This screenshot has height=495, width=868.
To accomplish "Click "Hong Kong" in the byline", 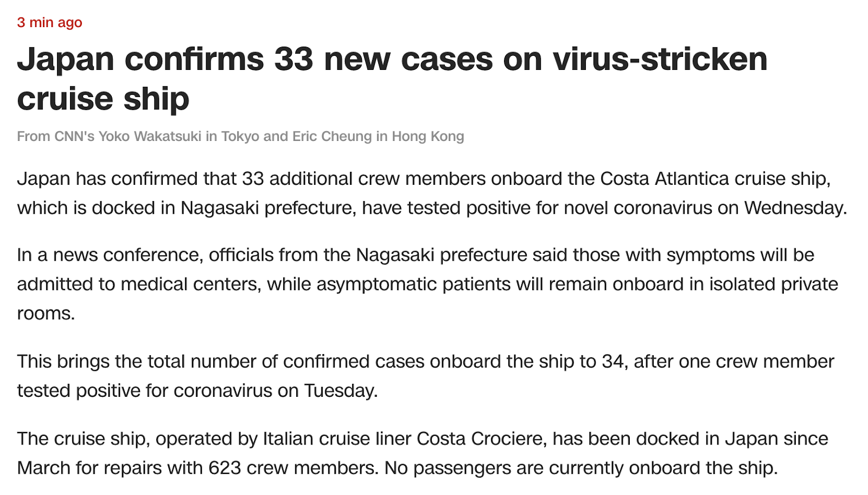I will coord(427,136).
